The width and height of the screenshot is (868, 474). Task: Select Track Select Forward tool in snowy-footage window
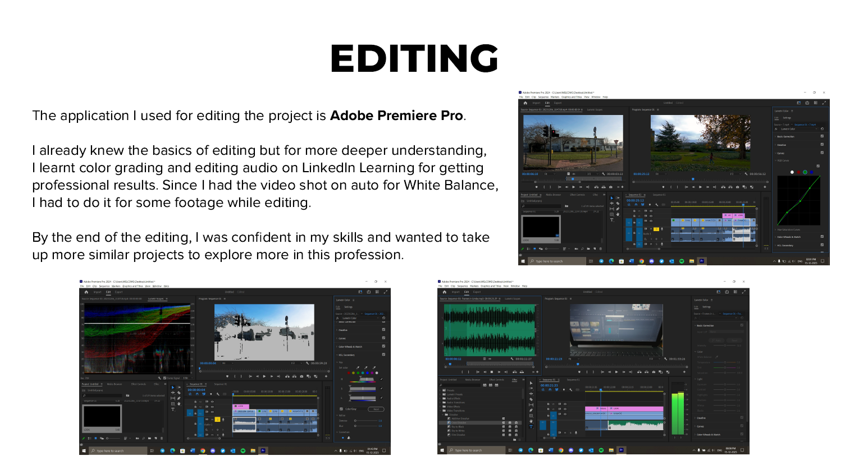pyautogui.click(x=179, y=388)
